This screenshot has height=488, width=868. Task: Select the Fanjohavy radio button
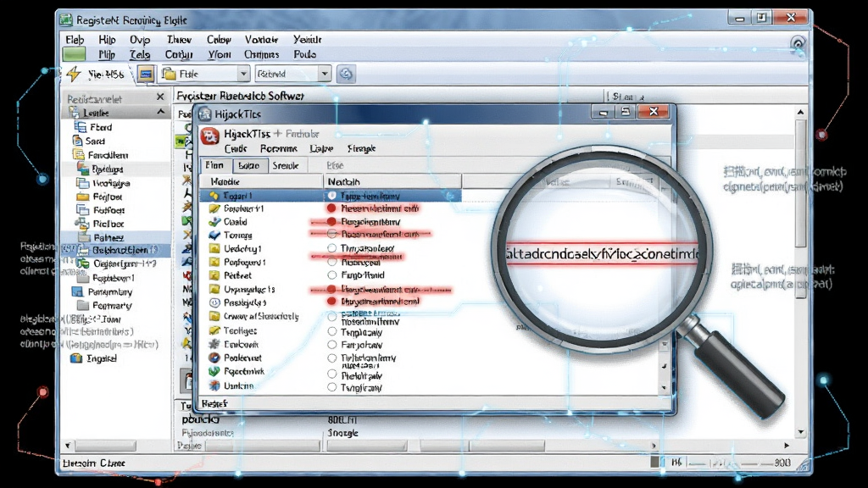pyautogui.click(x=331, y=345)
